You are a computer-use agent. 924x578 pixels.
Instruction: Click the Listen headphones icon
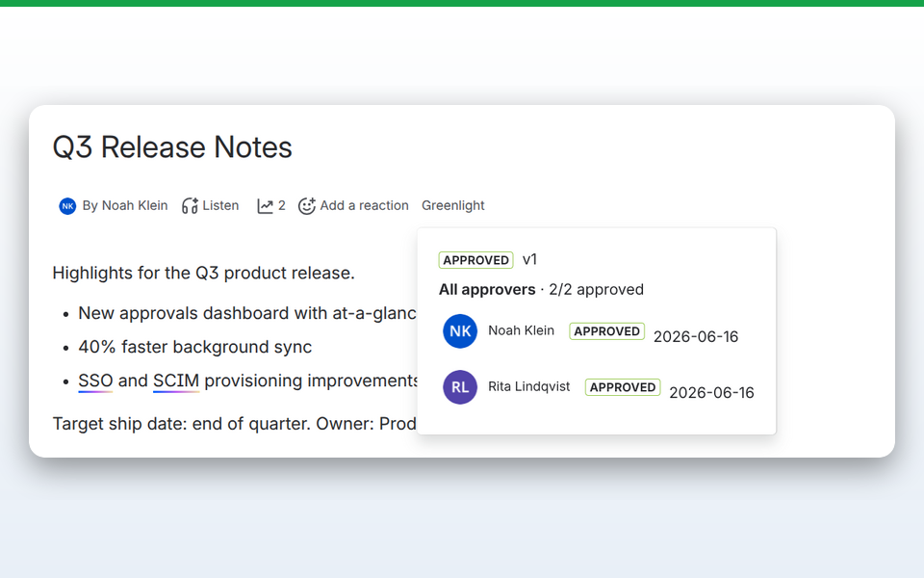[190, 206]
